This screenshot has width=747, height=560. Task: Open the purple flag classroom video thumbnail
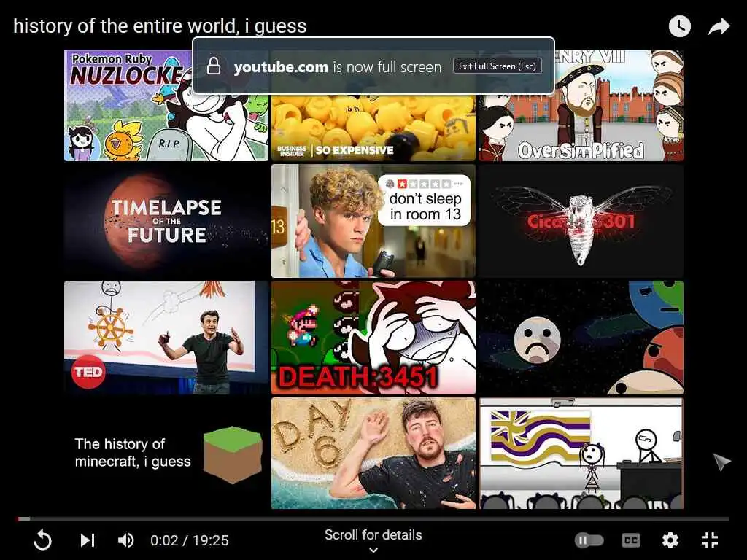click(581, 454)
